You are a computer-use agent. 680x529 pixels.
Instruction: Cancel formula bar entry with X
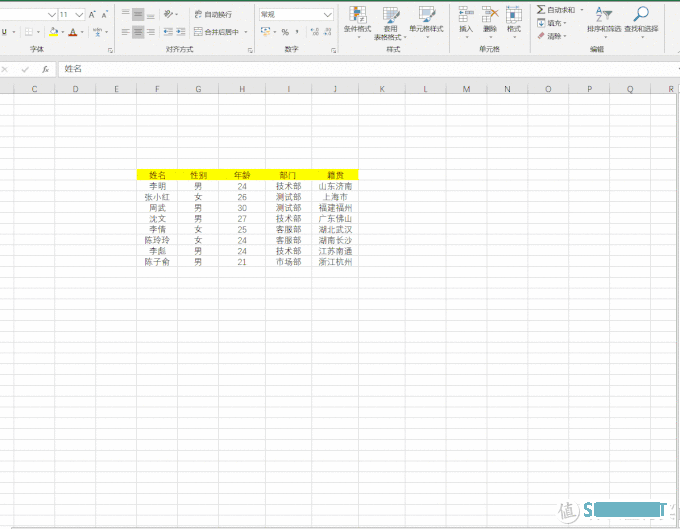[x=4, y=69]
